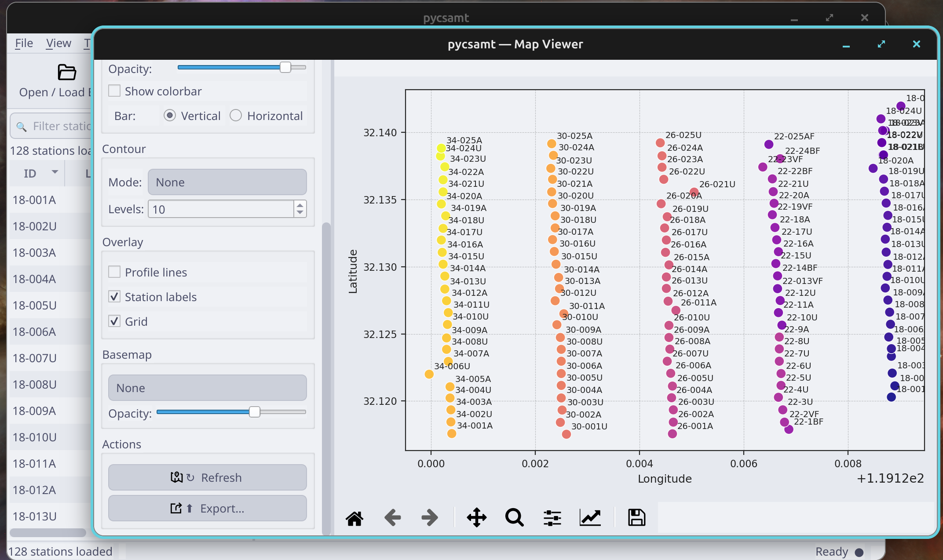Open the Configure subplots sliders tool
This screenshot has width=943, height=560.
[x=552, y=518]
